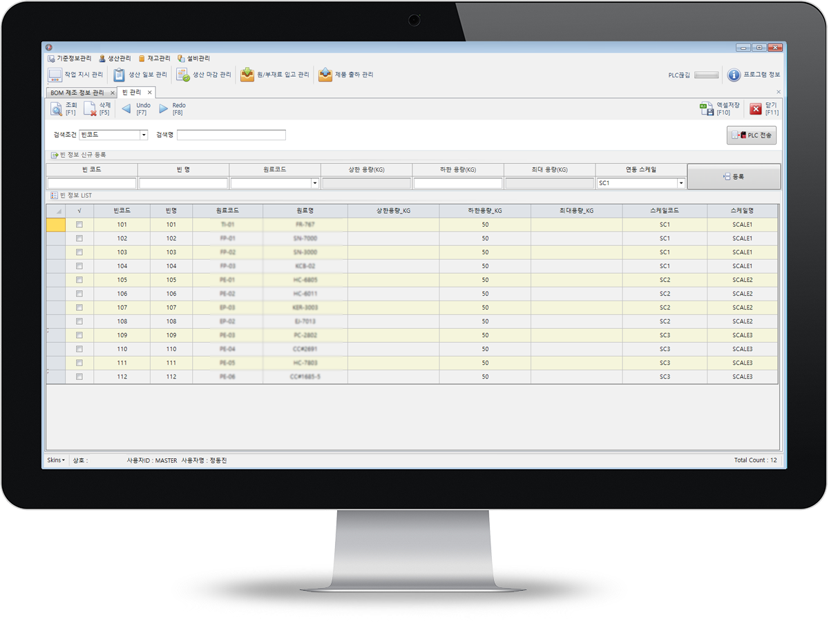Click the 삭제 (delete) toolbar icon
The width and height of the screenshot is (829, 644).
click(90, 109)
